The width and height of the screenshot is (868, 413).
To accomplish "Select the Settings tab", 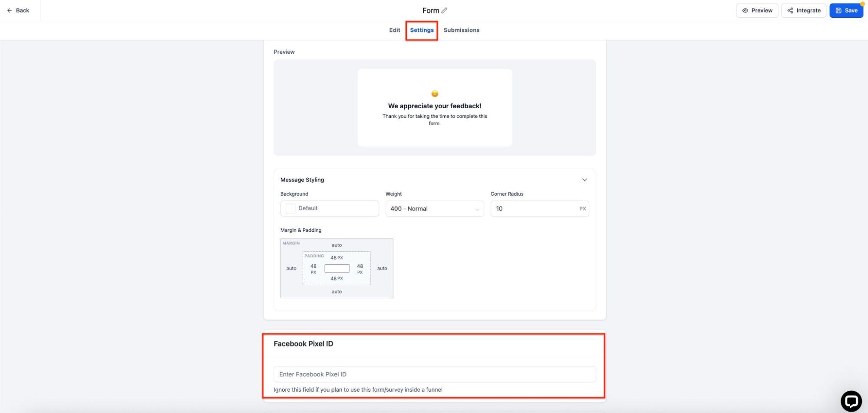I will point(422,30).
